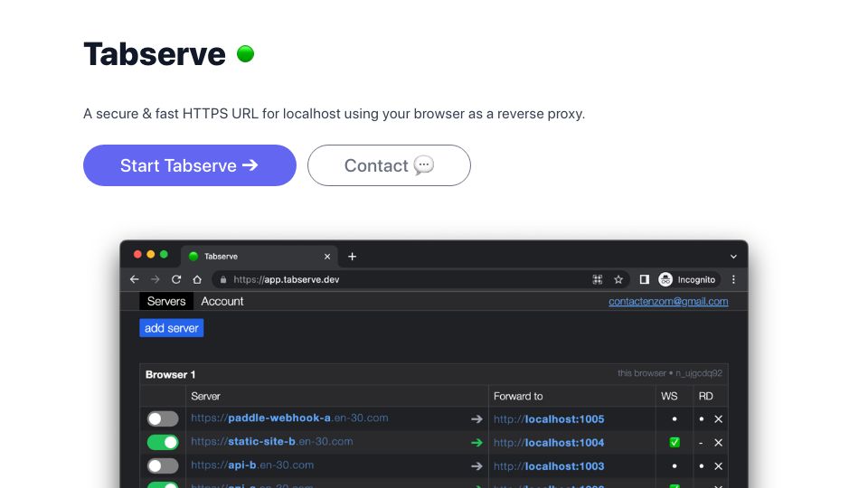Toggle the side panel icon
The width and height of the screenshot is (868, 488).
pyautogui.click(x=644, y=279)
